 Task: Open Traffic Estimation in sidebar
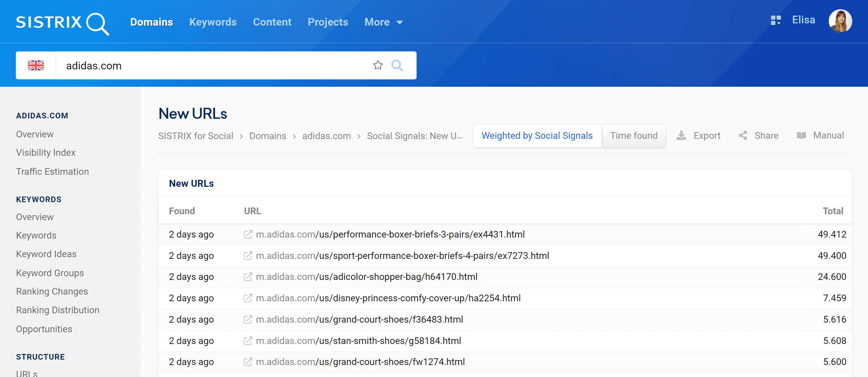pos(52,172)
